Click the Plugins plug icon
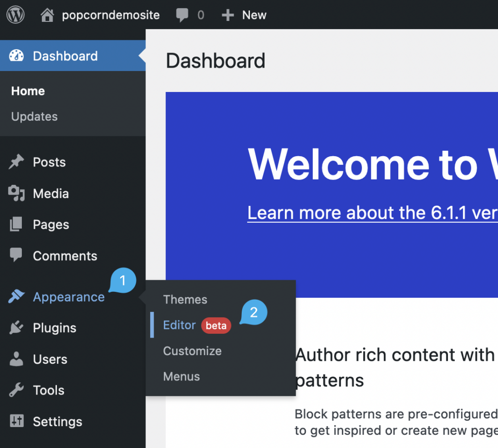Screen dimensions: 498x448 (x=16, y=327)
